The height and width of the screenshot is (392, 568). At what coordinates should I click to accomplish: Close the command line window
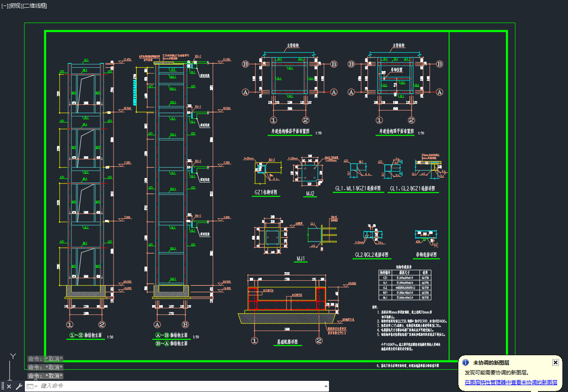point(9,386)
